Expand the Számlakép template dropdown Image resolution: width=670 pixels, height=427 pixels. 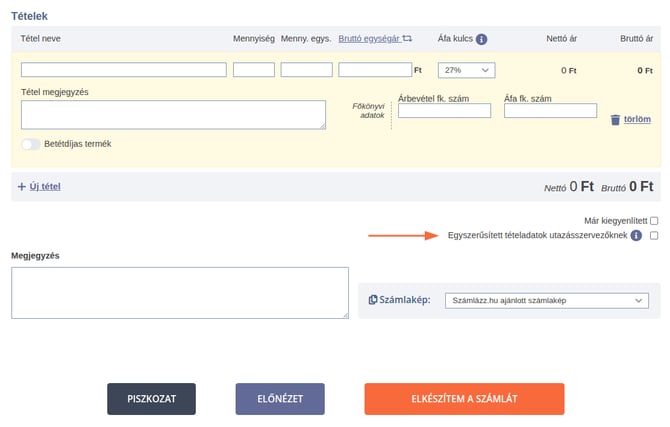[x=547, y=300]
